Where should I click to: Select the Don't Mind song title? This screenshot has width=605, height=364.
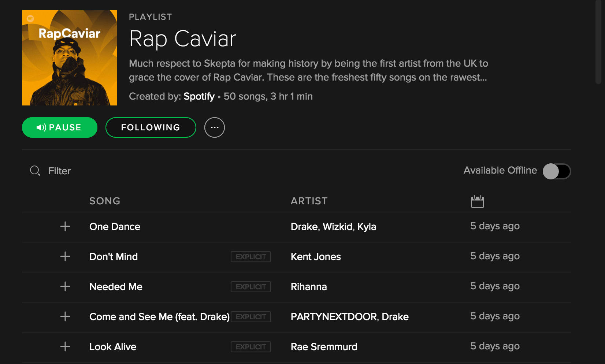pyautogui.click(x=114, y=257)
